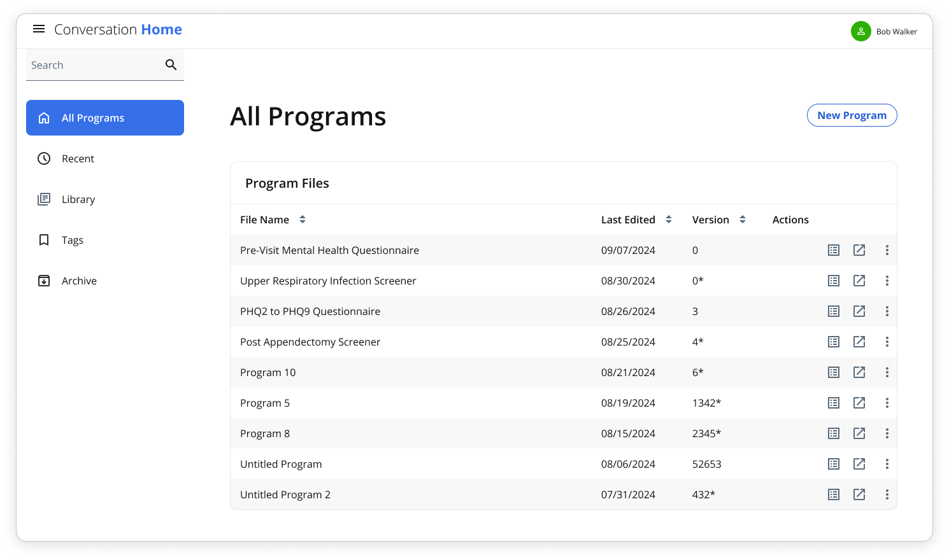This screenshot has height=560, width=949.
Task: Click the 09/07/2024 last edited date
Action: coord(628,250)
